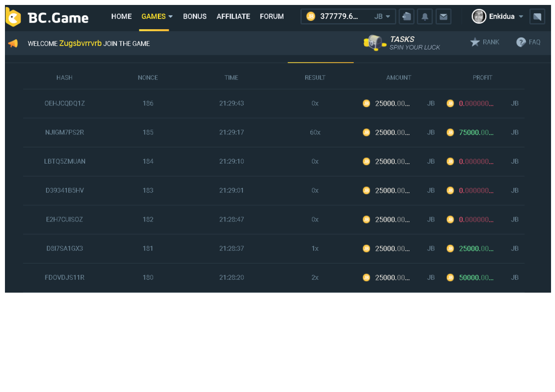Open the FAQ help link

click(528, 43)
